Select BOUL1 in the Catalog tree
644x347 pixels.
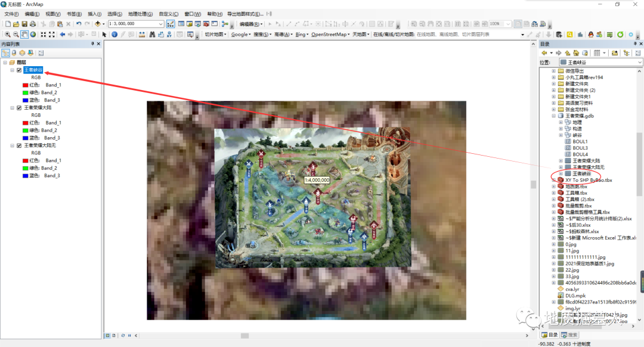pos(580,142)
